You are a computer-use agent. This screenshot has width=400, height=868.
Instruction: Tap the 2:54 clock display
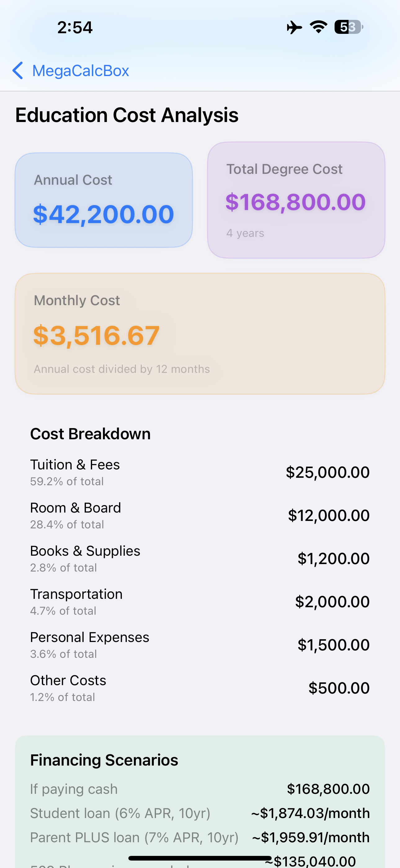pyautogui.click(x=75, y=28)
